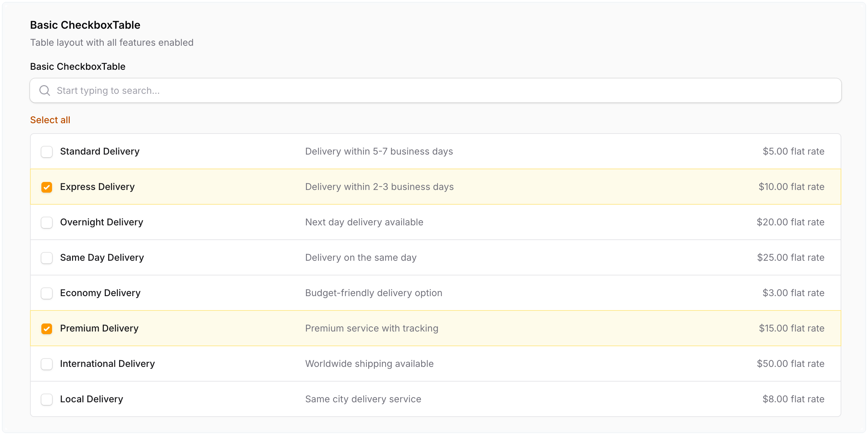Click the Local Delivery row label
The image size is (868, 435).
tap(92, 399)
